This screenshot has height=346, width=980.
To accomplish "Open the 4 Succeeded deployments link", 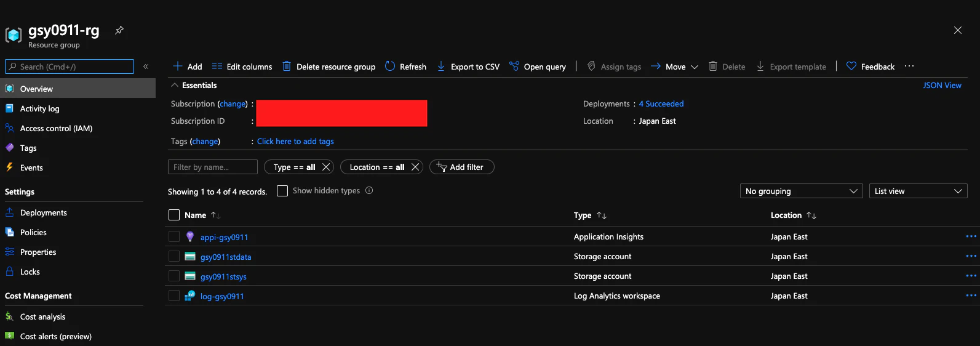I will 661,103.
